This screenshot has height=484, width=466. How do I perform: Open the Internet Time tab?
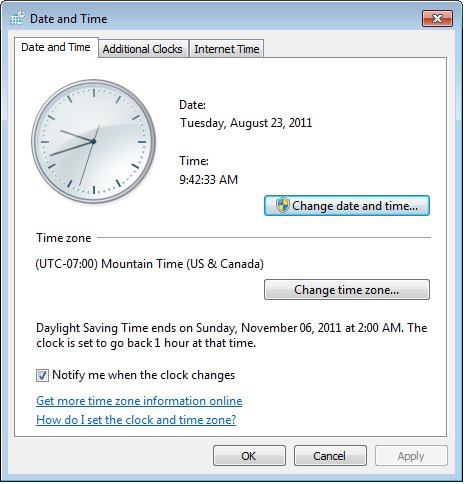(x=227, y=49)
